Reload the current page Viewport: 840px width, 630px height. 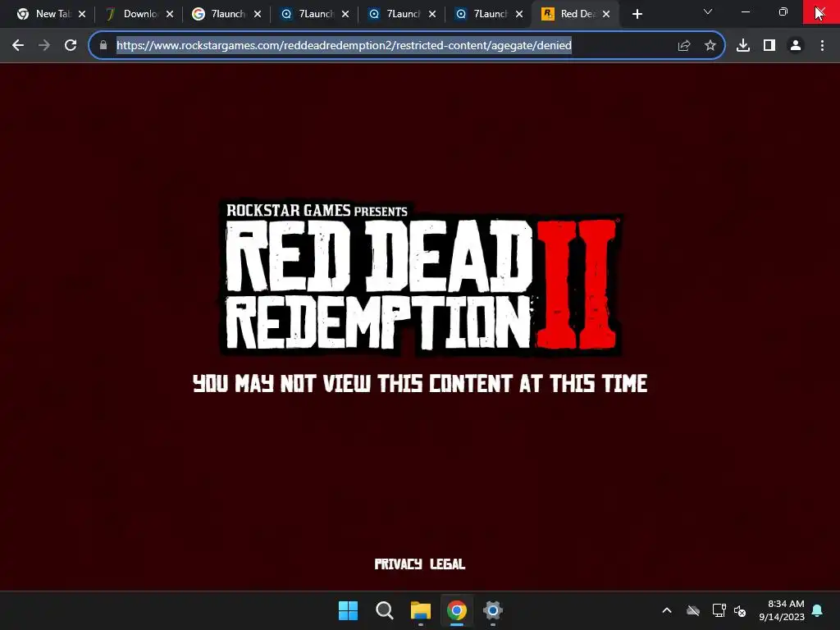point(71,46)
